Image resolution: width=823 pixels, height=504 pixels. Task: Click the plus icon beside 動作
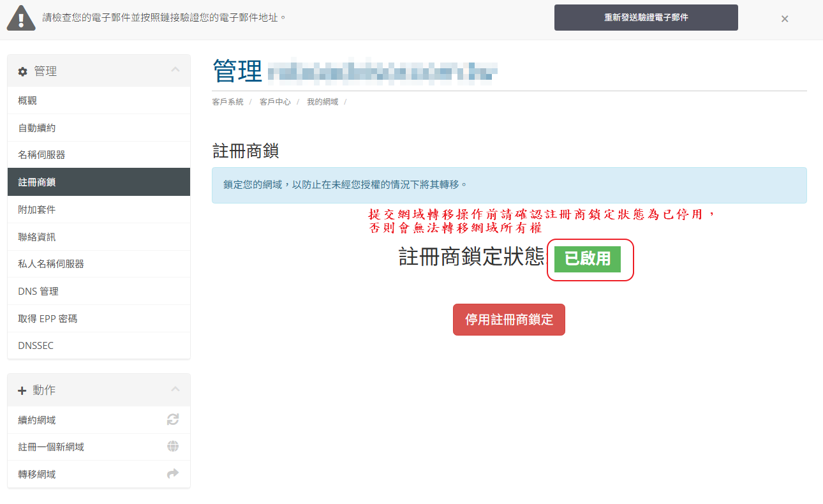tap(22, 390)
